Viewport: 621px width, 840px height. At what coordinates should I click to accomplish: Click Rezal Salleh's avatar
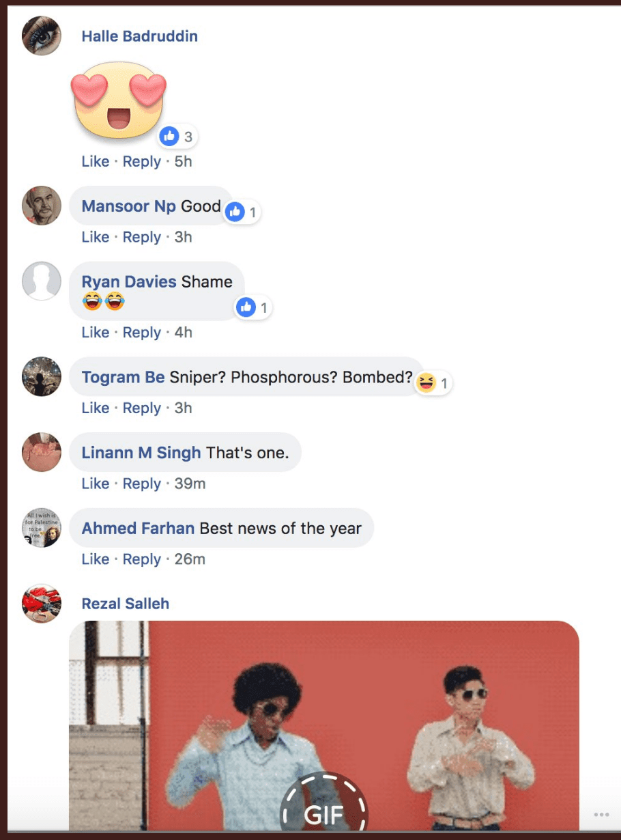[42, 603]
